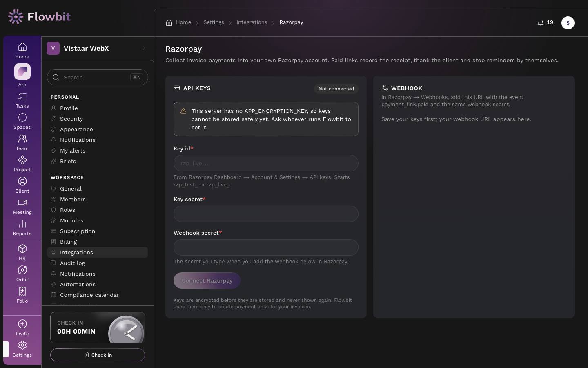Image resolution: width=588 pixels, height=368 pixels.
Task: Focus the Key secret input field
Action: [266, 214]
